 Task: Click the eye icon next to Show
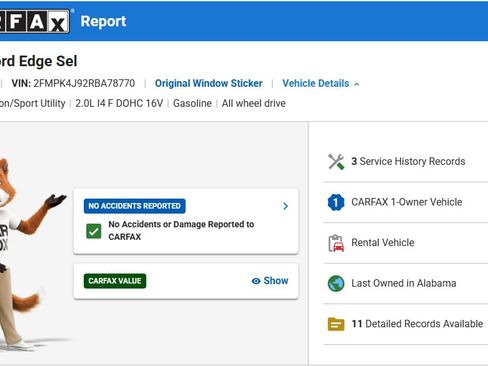[256, 281]
